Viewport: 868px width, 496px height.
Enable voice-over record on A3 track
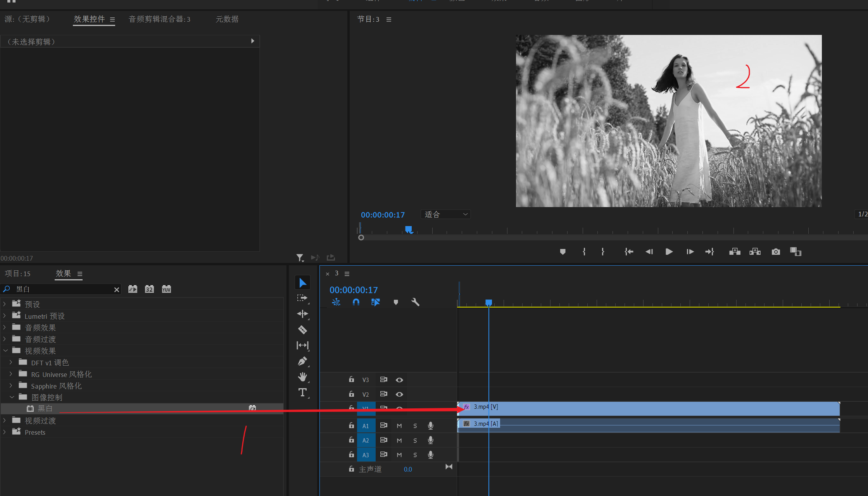point(430,455)
